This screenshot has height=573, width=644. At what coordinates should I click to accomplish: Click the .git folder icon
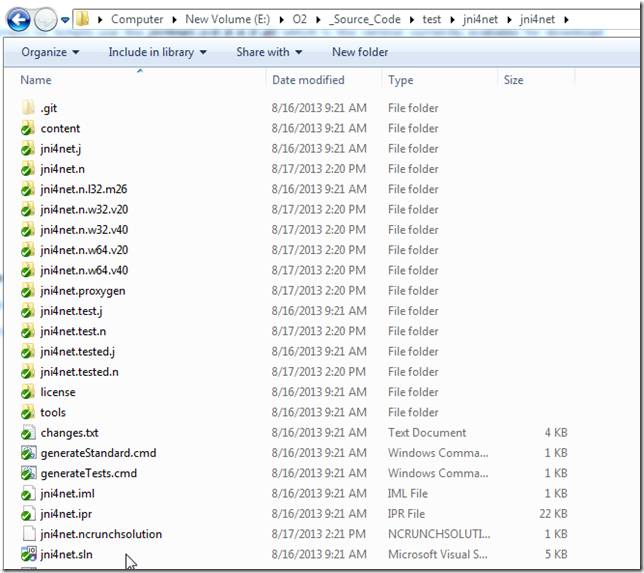28,108
